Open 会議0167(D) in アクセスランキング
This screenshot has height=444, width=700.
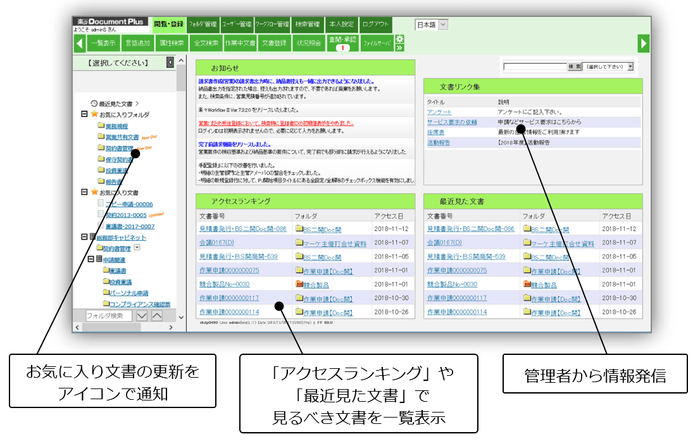(215, 242)
